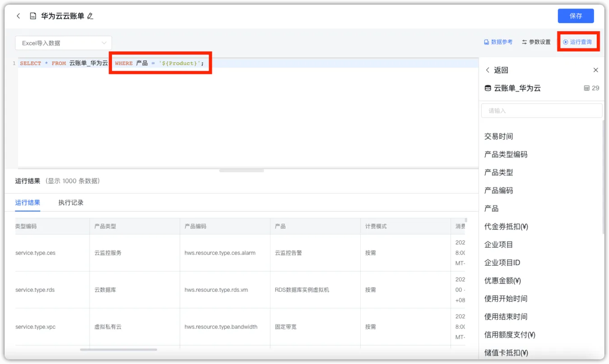Click the 参数设置 sliders icon

click(x=525, y=42)
